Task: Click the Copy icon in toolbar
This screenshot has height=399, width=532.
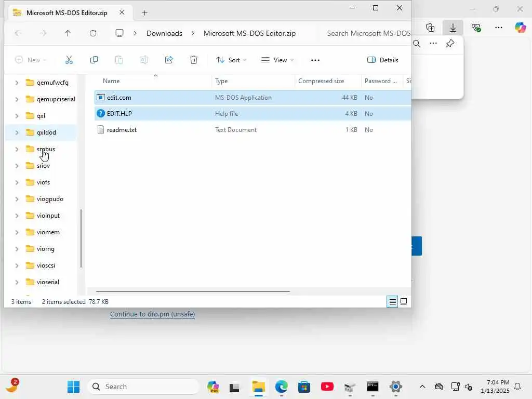Action: (x=94, y=60)
